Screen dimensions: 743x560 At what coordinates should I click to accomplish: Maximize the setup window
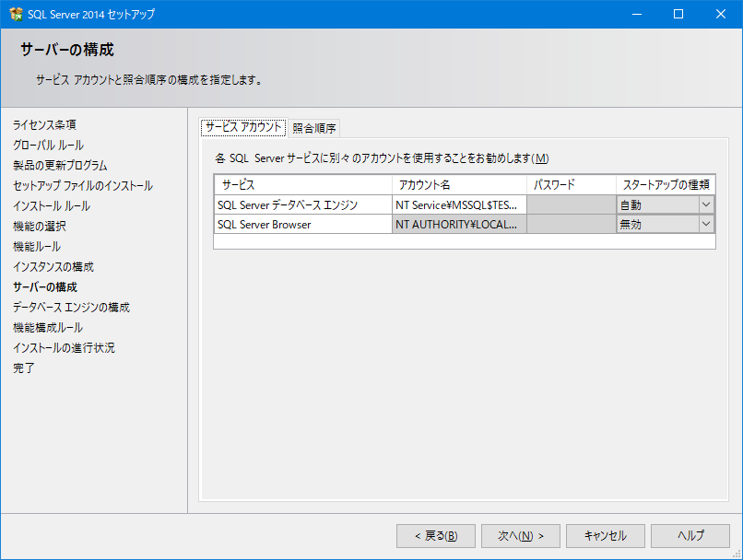(x=678, y=14)
